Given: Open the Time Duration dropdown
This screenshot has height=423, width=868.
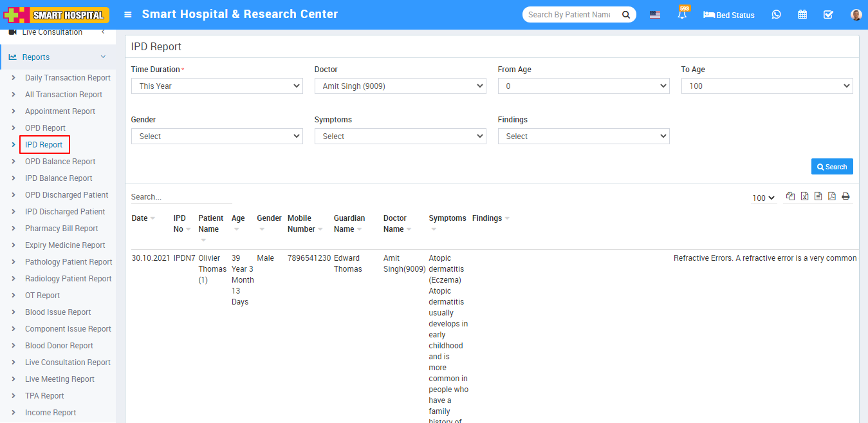Looking at the screenshot, I should click(x=217, y=86).
